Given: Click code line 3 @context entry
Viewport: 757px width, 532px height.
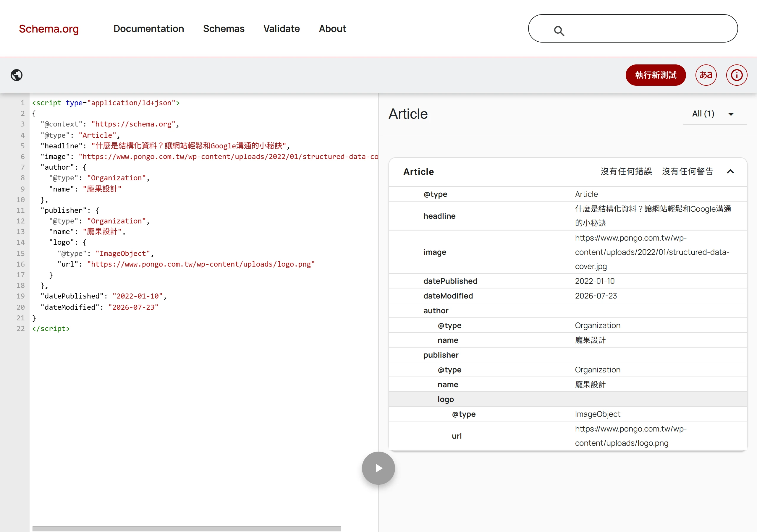Looking at the screenshot, I should 110,124.
